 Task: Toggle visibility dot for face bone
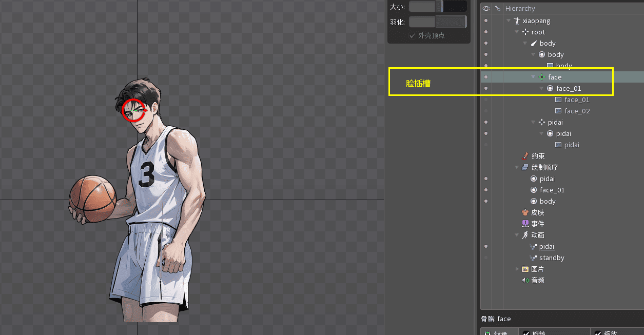[486, 77]
